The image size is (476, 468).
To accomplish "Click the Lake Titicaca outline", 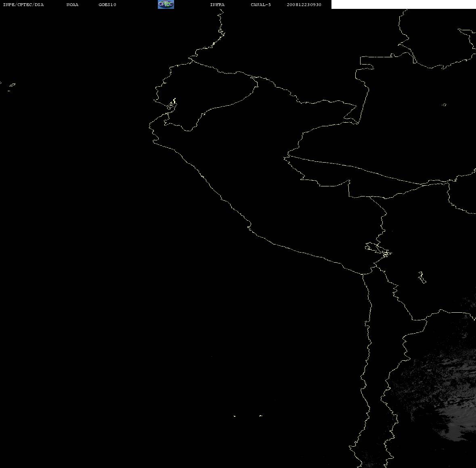I will [x=378, y=250].
